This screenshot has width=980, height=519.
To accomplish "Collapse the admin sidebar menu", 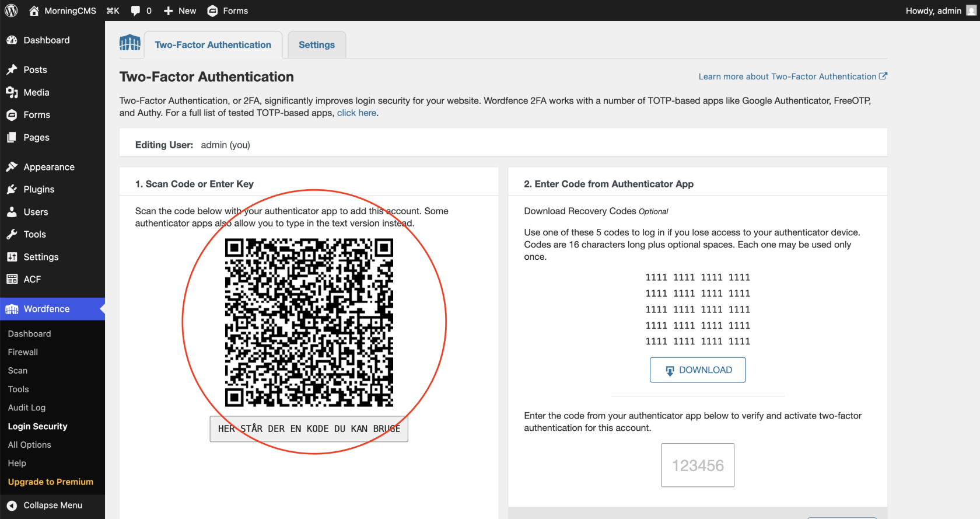I will (x=52, y=506).
